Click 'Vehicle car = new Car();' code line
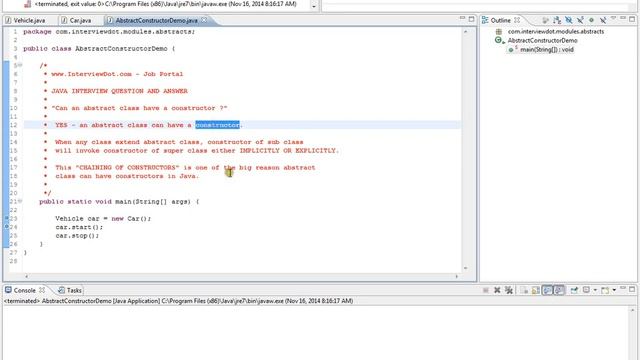Viewport: 640px width, 360px height. click(x=103, y=218)
